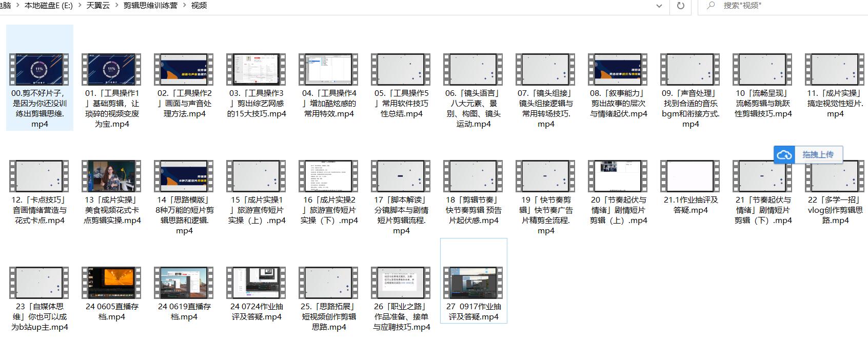Select the 21「节奏起伏与情绪」（下）video thumbnail
Screen dimensions: 868x360
(762, 176)
